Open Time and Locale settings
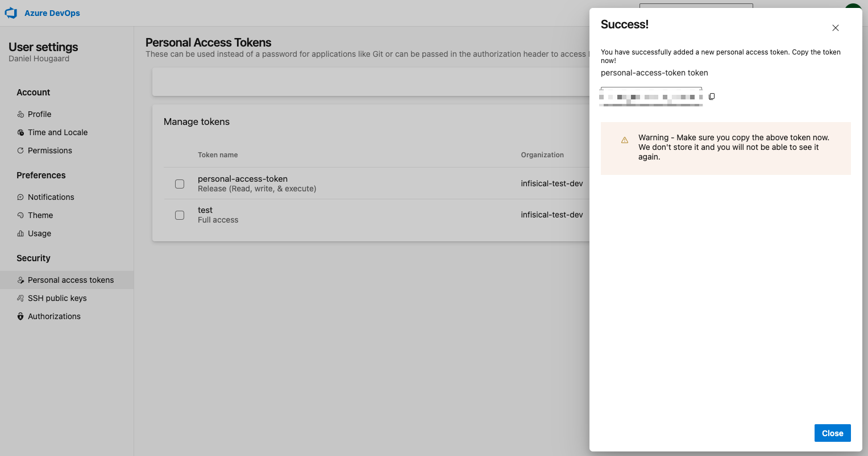Screen dimensions: 868x456 click(57, 132)
